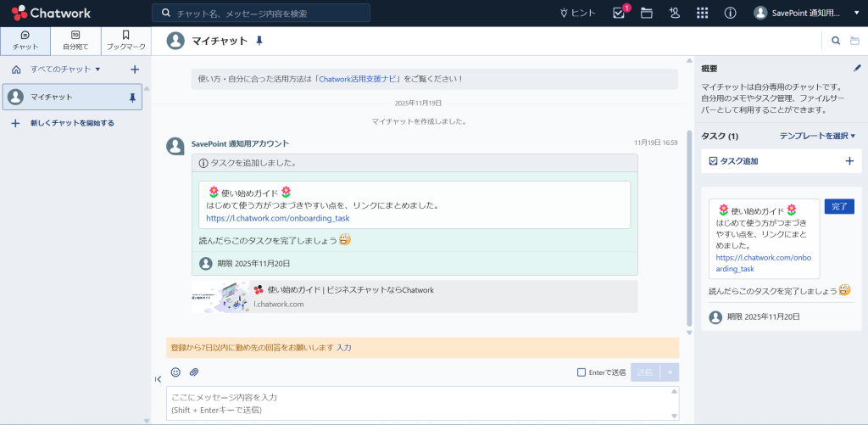Toggle the Enterで送信 checkbox

click(581, 372)
